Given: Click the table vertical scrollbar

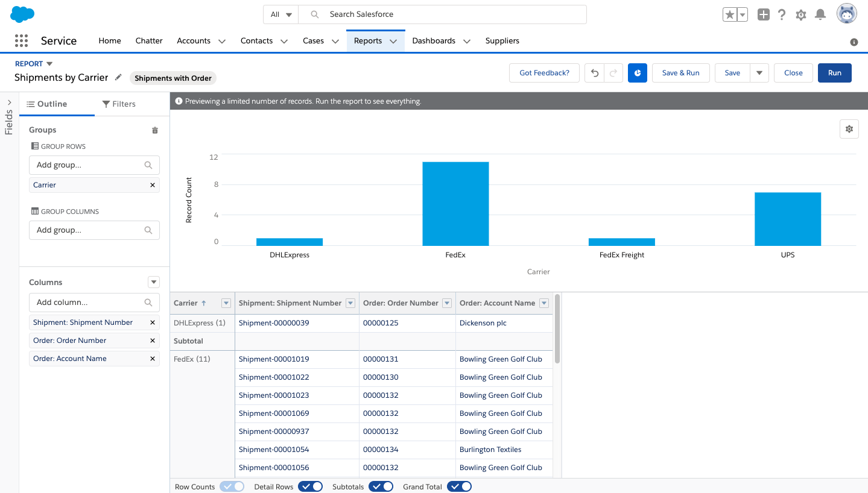Looking at the screenshot, I should [x=557, y=329].
